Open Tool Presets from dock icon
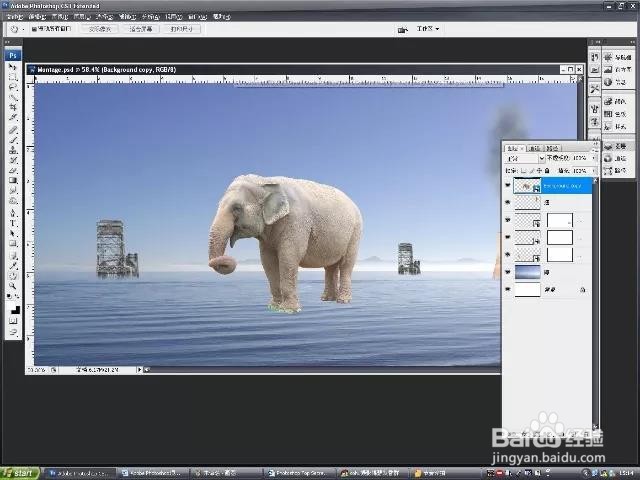 [595, 89]
